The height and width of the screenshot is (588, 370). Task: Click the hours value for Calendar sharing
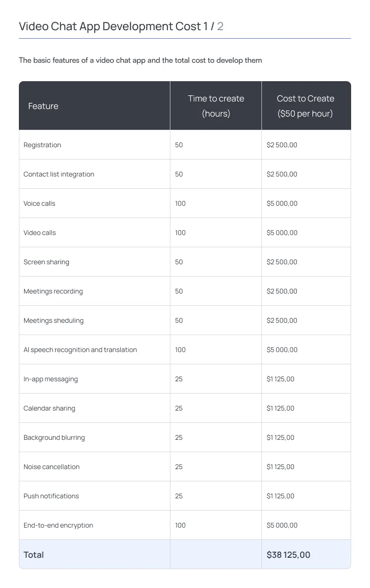[179, 408]
